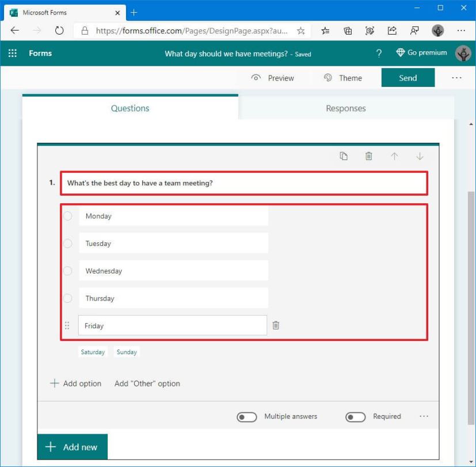This screenshot has width=476, height=467.
Task: Click Add "Other" option
Action: pos(147,384)
